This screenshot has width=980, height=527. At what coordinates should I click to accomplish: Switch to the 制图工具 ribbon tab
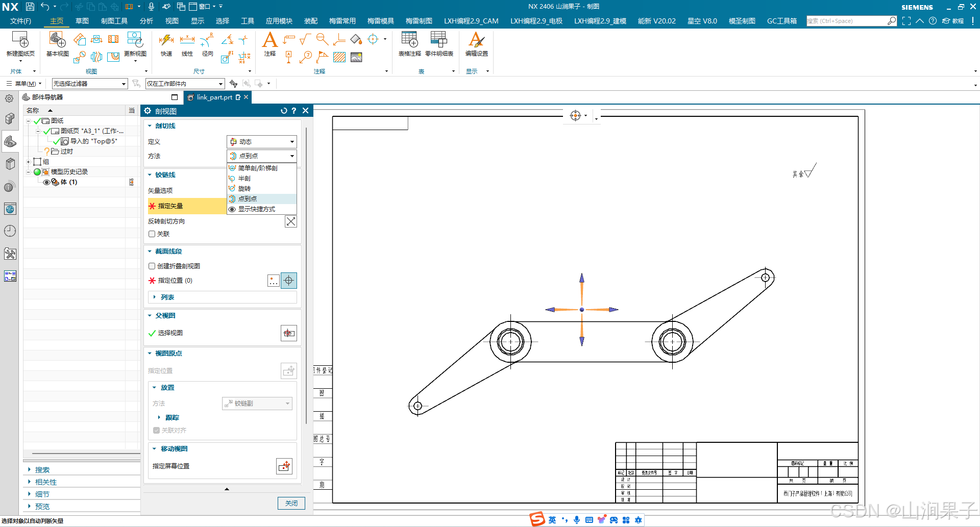click(x=114, y=21)
